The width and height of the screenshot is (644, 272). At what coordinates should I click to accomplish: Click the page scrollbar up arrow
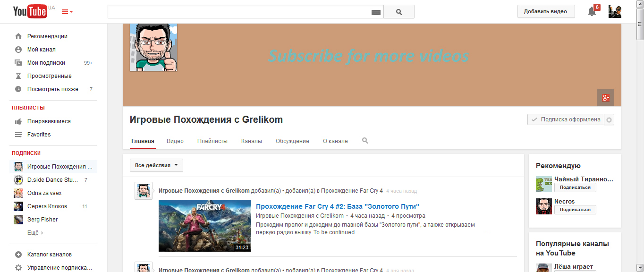coord(640,4)
